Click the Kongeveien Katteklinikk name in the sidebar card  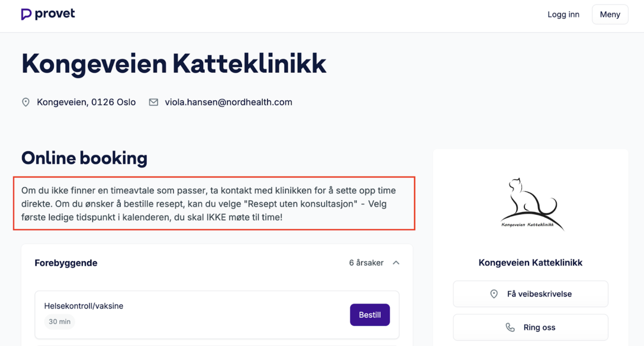point(530,263)
